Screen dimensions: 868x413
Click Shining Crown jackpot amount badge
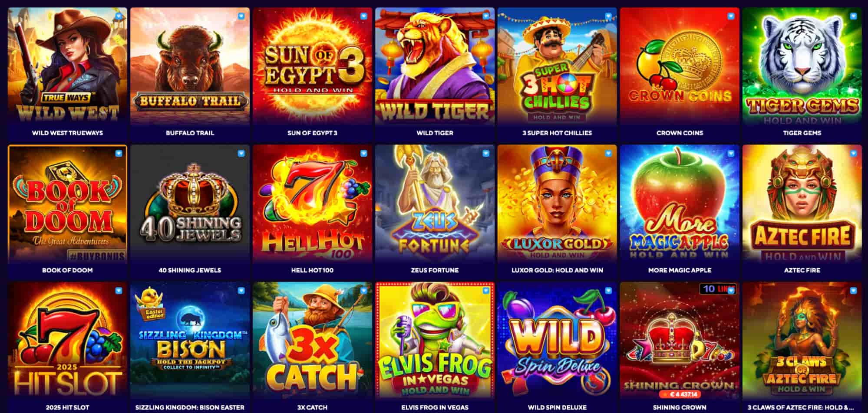680,394
